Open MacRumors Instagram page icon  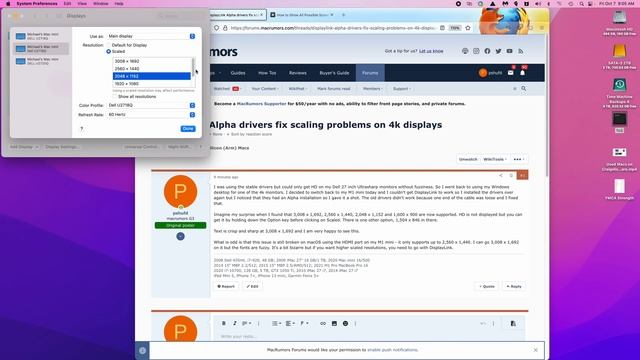[x=476, y=51]
